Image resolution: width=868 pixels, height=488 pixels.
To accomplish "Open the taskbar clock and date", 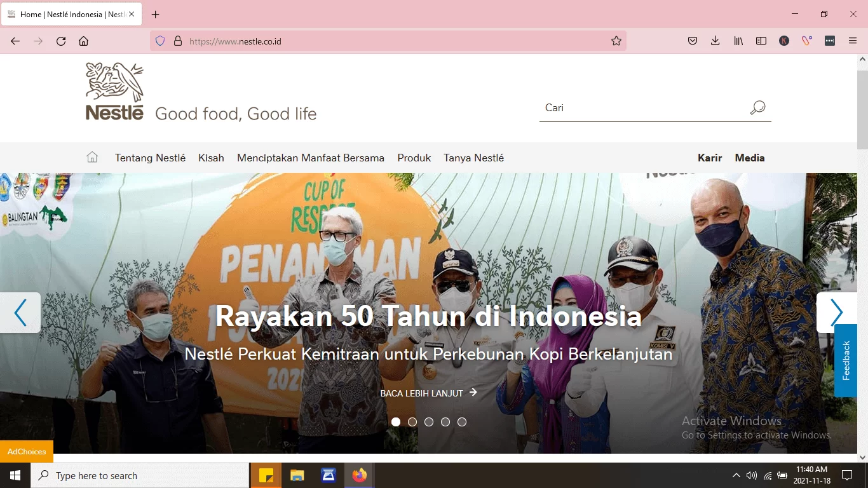I will [x=811, y=475].
